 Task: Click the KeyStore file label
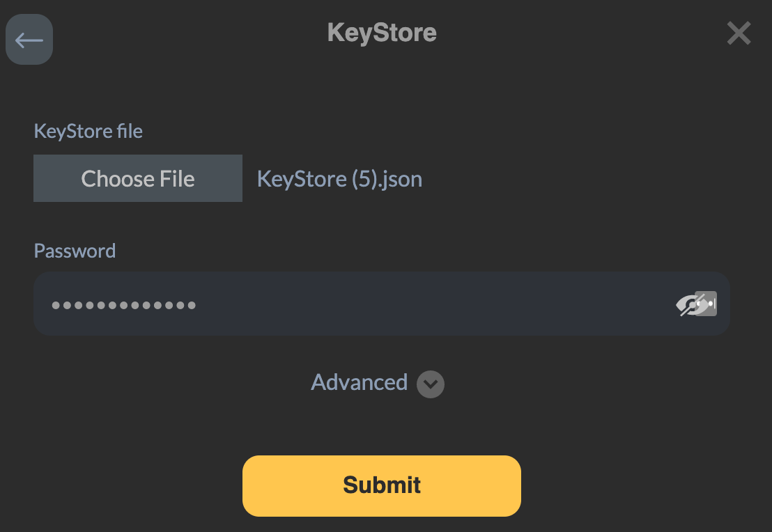tap(88, 131)
